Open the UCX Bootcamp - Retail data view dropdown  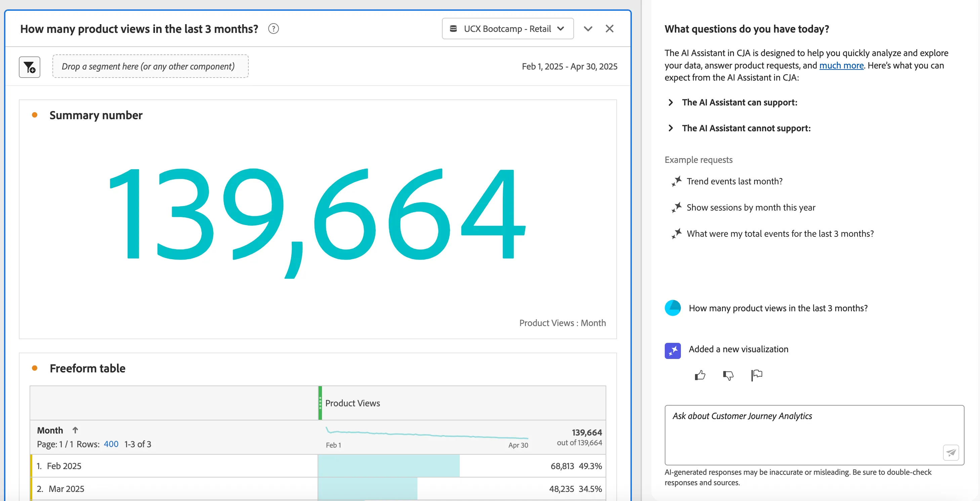pos(507,29)
